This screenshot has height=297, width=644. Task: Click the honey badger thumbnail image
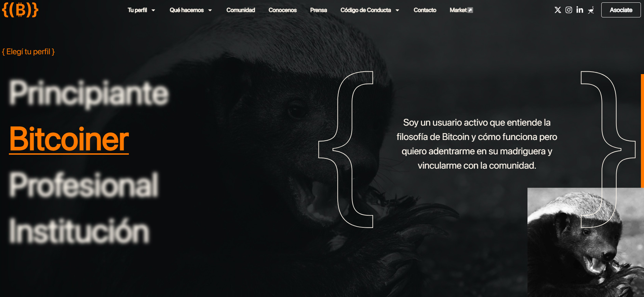point(585,242)
